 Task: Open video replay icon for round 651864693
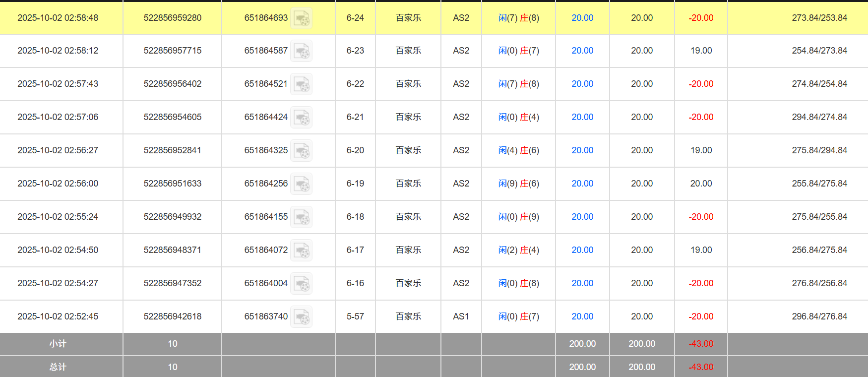[301, 18]
